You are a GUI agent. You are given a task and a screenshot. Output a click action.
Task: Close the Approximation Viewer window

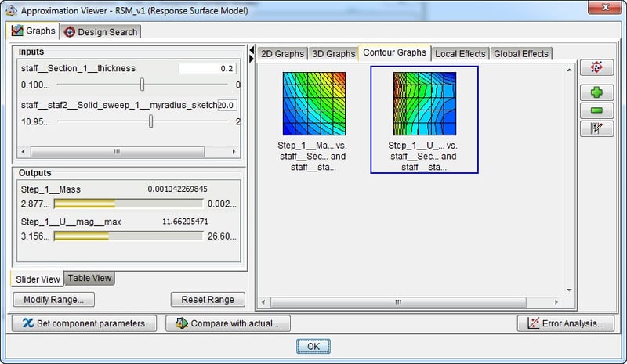(605, 7)
